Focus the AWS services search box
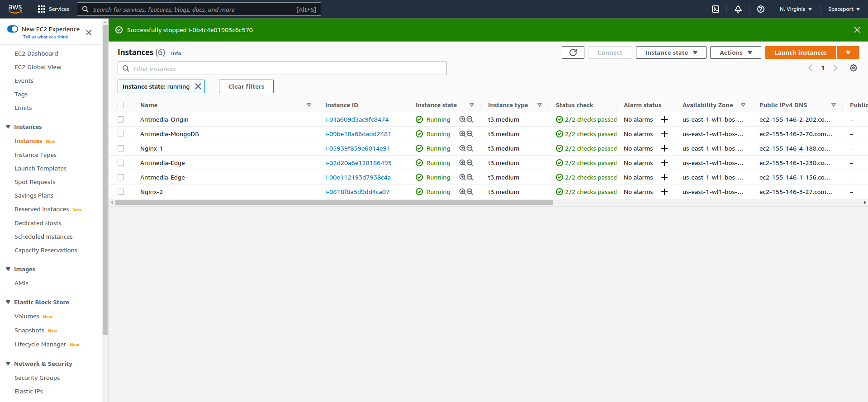Viewport: 868px width, 402px height. tap(199, 9)
